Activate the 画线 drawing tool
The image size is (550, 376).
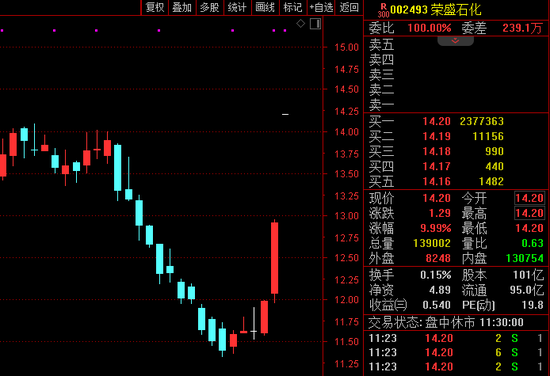[x=265, y=7]
